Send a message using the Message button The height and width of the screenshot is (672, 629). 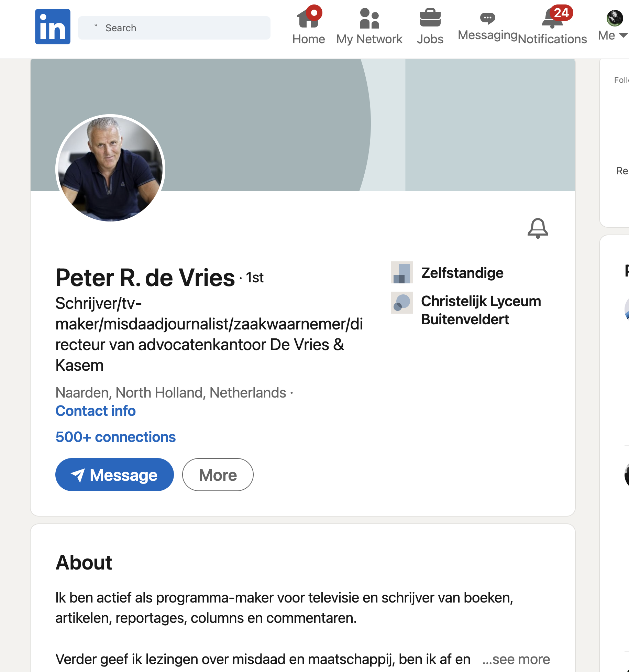tap(114, 475)
